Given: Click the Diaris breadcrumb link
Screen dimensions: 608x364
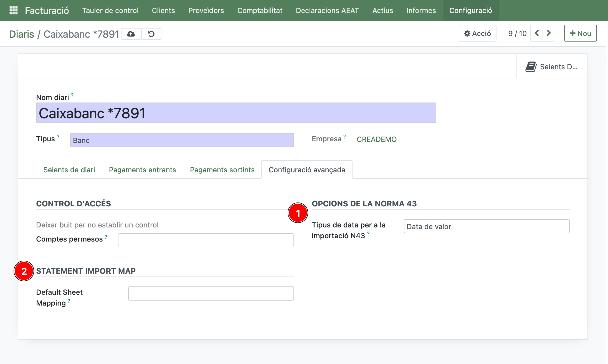Looking at the screenshot, I should 21,34.
